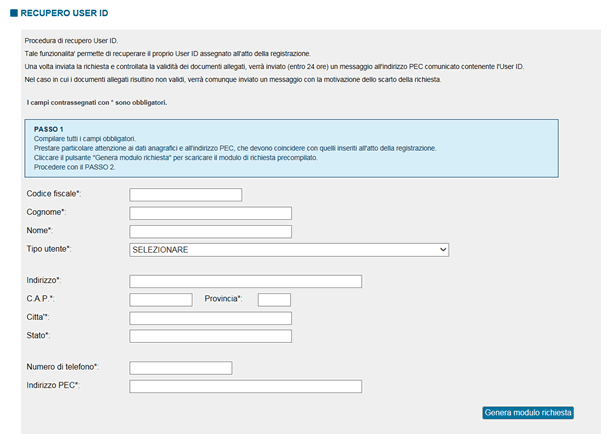This screenshot has width=607, height=445.
Task: Focus the Stato input field
Action: click(210, 336)
